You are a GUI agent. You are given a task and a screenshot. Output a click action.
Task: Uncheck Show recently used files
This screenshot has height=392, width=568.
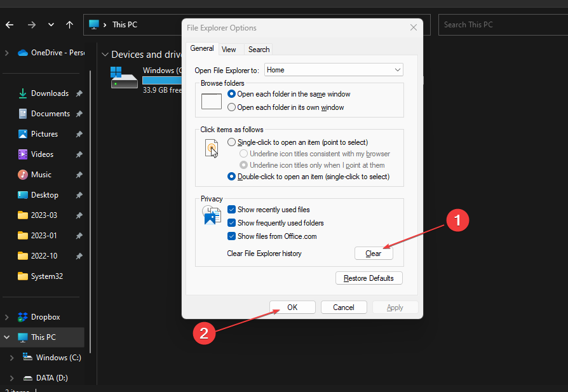pos(231,210)
